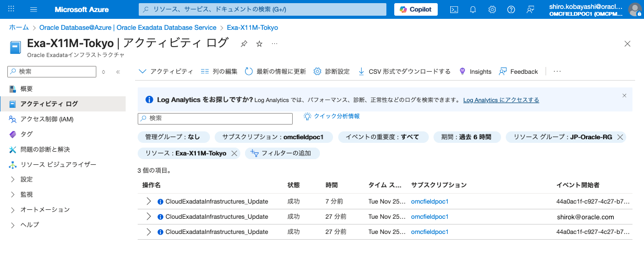
Task: Click the user account avatar
Action: [x=634, y=9]
